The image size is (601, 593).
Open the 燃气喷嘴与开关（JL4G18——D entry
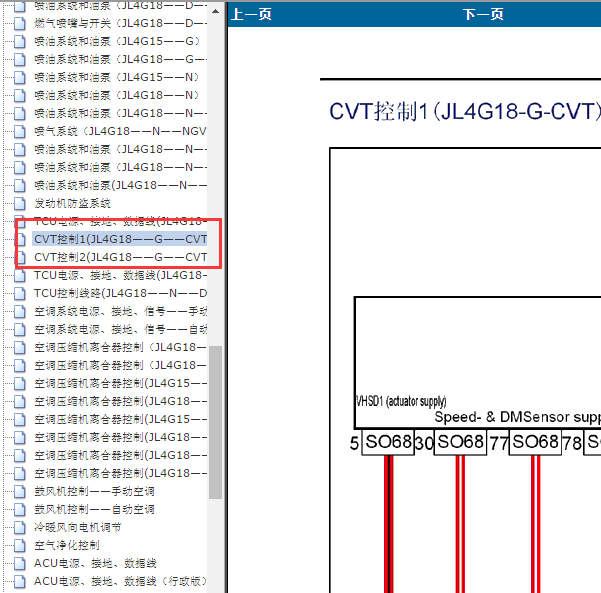[120, 23]
